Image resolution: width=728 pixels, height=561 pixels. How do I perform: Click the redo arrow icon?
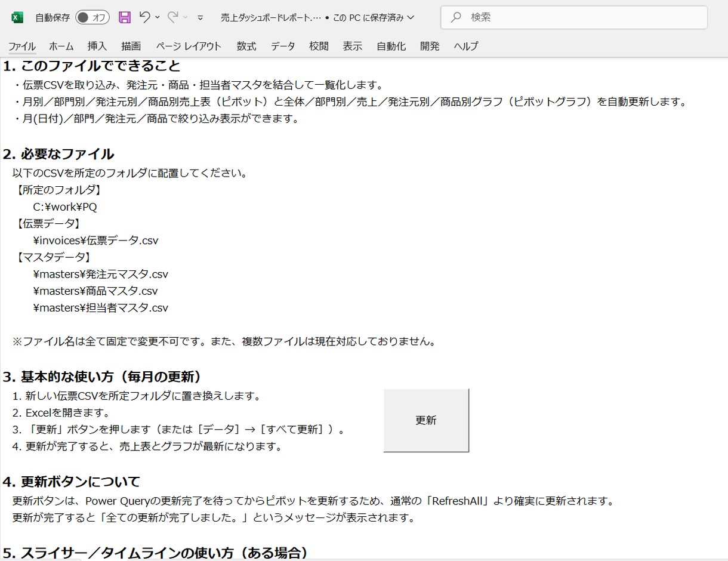(x=173, y=17)
